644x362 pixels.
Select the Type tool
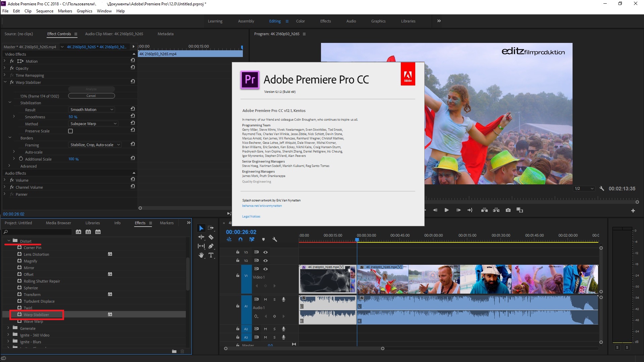point(211,255)
